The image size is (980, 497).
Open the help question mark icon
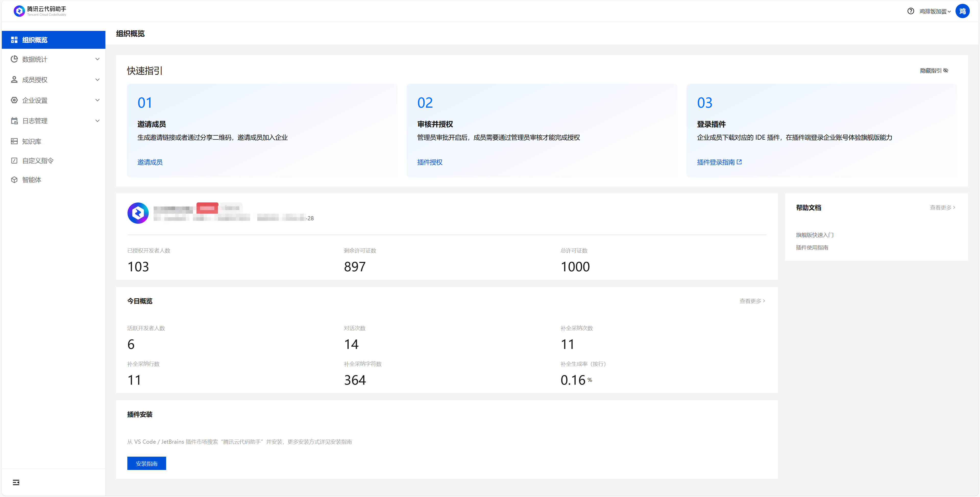910,11
